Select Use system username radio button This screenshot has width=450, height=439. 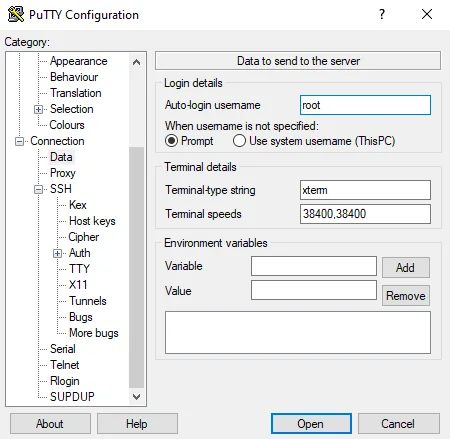[239, 141]
